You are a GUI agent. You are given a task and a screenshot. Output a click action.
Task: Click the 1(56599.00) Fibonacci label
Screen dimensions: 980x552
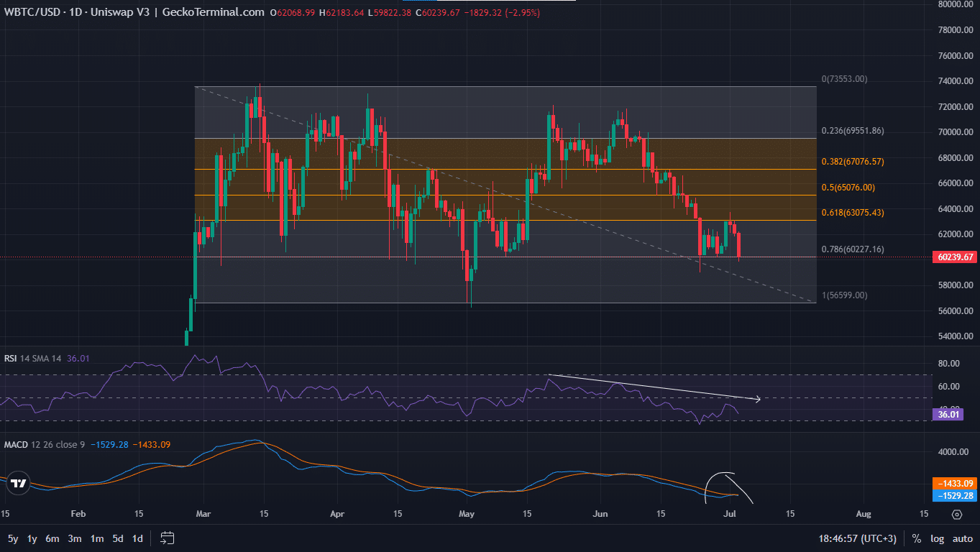coord(844,295)
